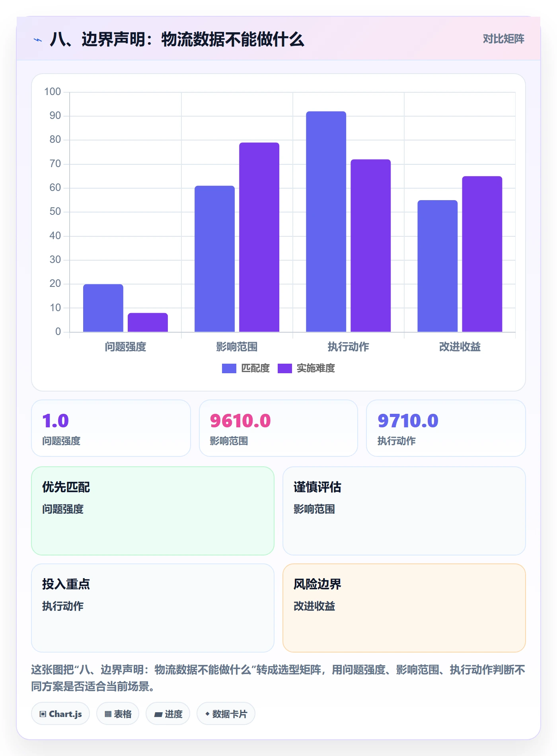Open the 风险边界 matrix card
557x756 pixels.
(x=404, y=608)
